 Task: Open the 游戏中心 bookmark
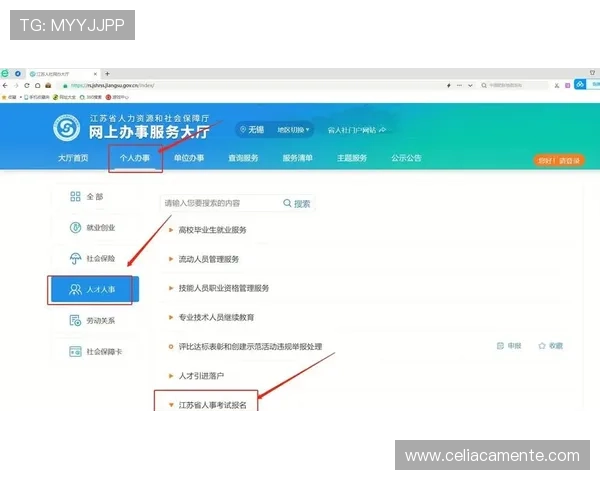(x=117, y=97)
